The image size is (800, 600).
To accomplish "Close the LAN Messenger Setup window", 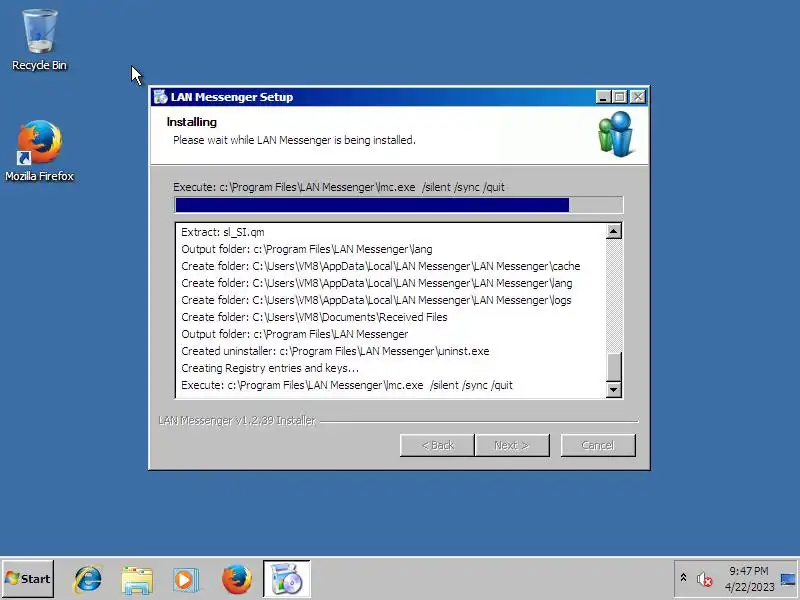I will click(x=638, y=97).
